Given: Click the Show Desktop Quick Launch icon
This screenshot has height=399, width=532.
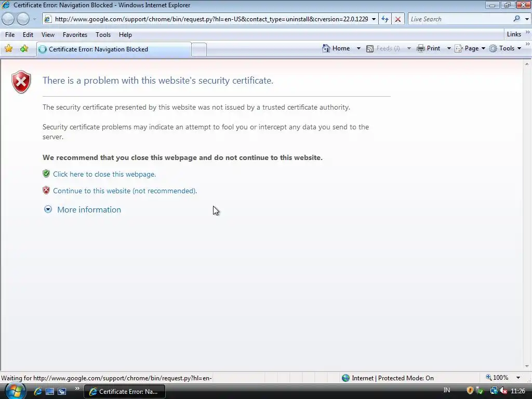Looking at the screenshot, I should (50, 392).
